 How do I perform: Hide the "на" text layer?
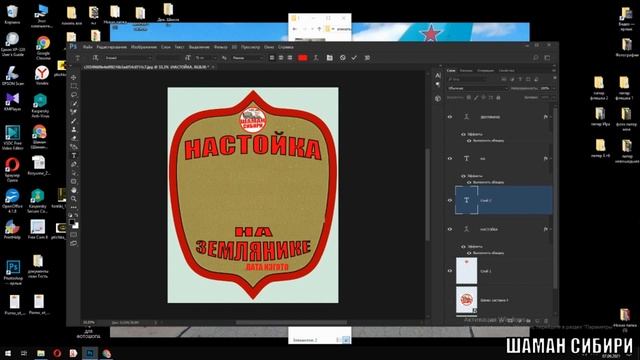pos(450,159)
